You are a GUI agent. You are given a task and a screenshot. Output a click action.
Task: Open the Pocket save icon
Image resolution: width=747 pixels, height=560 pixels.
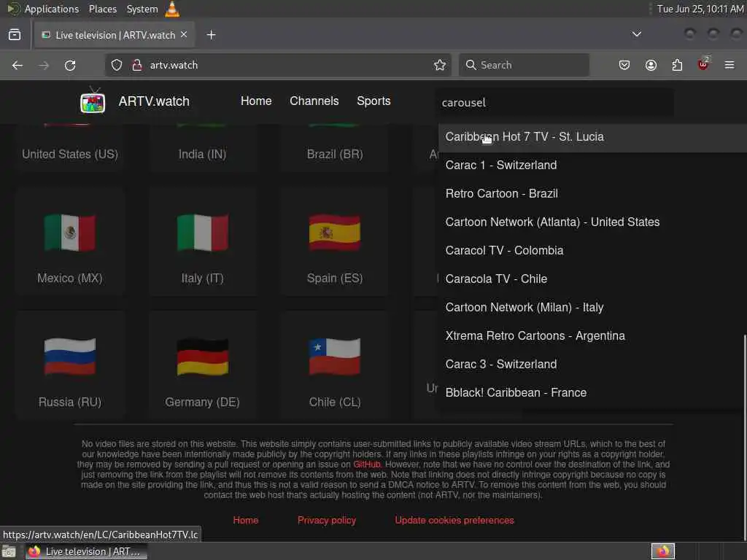click(x=624, y=65)
